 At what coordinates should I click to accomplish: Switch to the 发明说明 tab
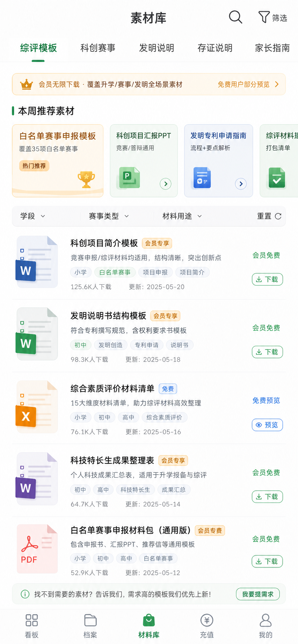coord(157,48)
